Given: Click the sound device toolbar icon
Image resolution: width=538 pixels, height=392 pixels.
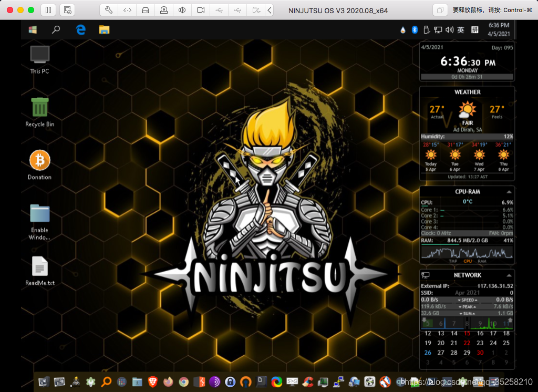Looking at the screenshot, I should click(x=182, y=10).
